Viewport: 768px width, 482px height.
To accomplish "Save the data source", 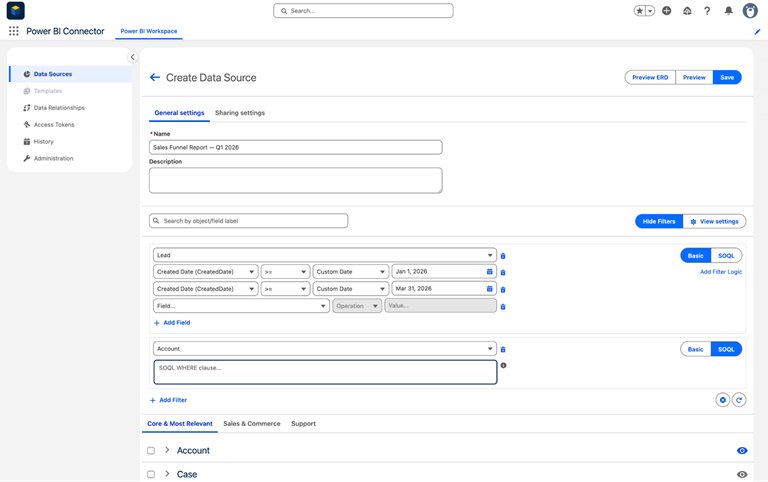I will point(727,77).
